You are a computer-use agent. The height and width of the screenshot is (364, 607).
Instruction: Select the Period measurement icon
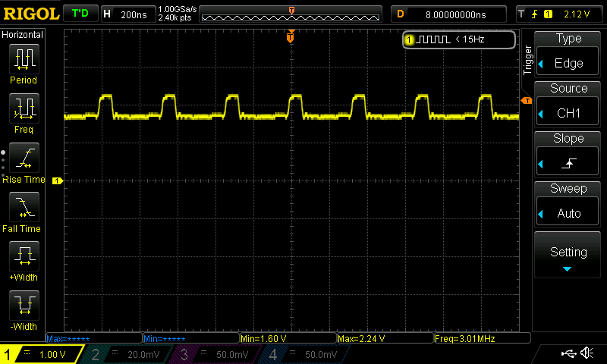24,58
